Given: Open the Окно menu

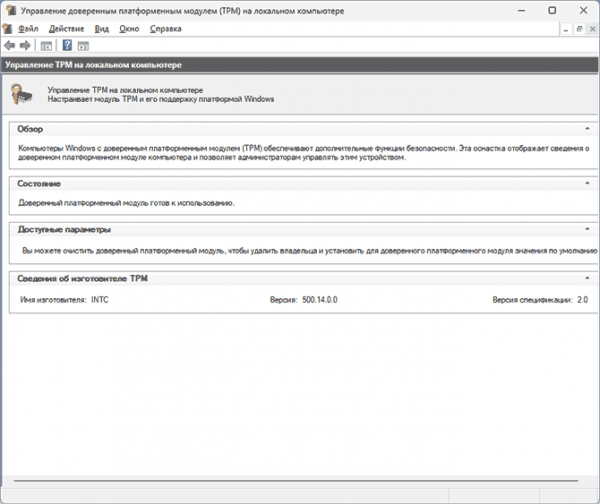Looking at the screenshot, I should point(129,29).
